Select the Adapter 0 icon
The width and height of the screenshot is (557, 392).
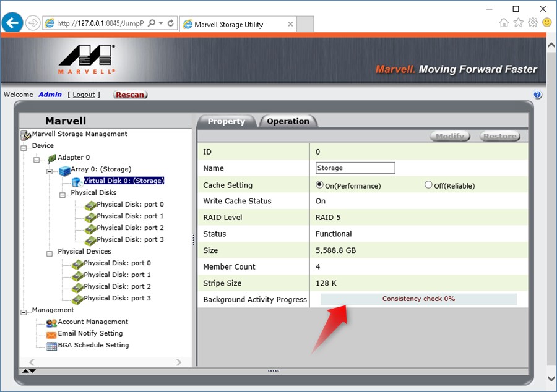[53, 157]
